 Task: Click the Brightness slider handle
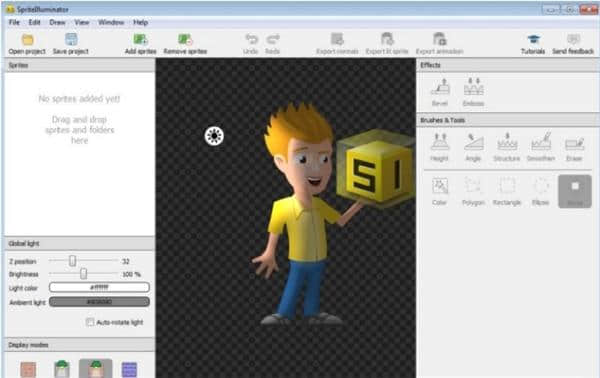[83, 274]
